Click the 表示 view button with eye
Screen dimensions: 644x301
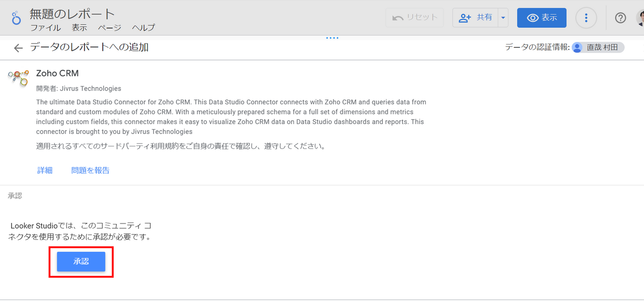pyautogui.click(x=542, y=18)
